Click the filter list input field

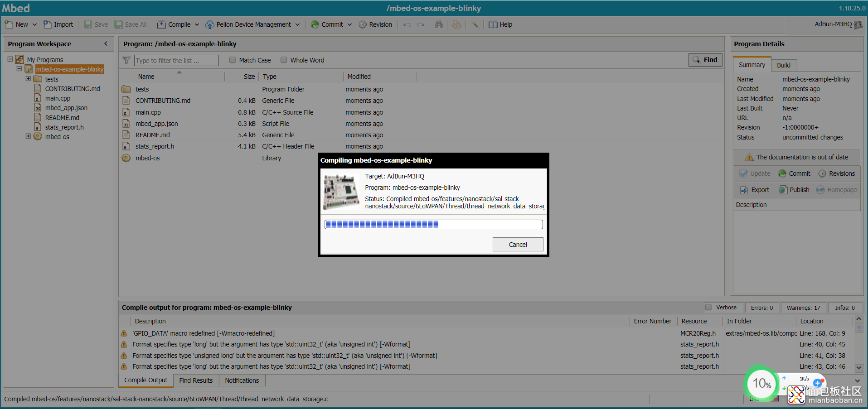(x=176, y=60)
